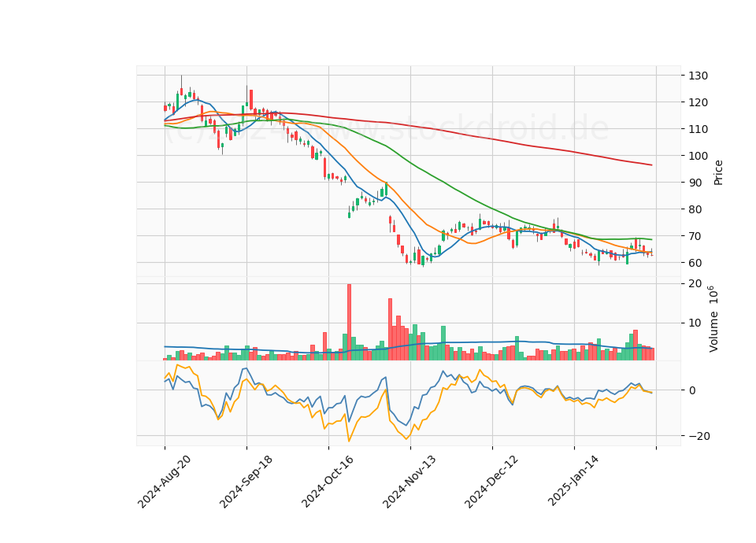Click the 2024-Sep-18 date label
Image resolution: width=756 pixels, height=543 pixels.
click(246, 482)
